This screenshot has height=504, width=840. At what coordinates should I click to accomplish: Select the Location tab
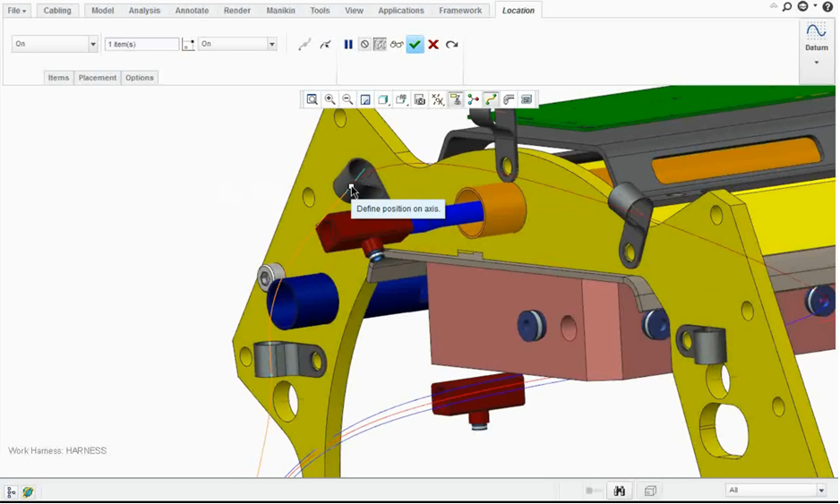(x=518, y=10)
